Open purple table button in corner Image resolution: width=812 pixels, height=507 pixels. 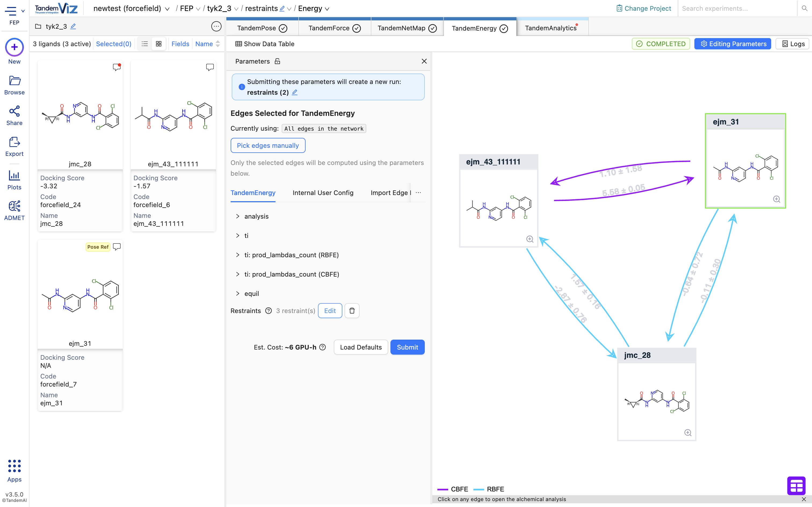(796, 485)
